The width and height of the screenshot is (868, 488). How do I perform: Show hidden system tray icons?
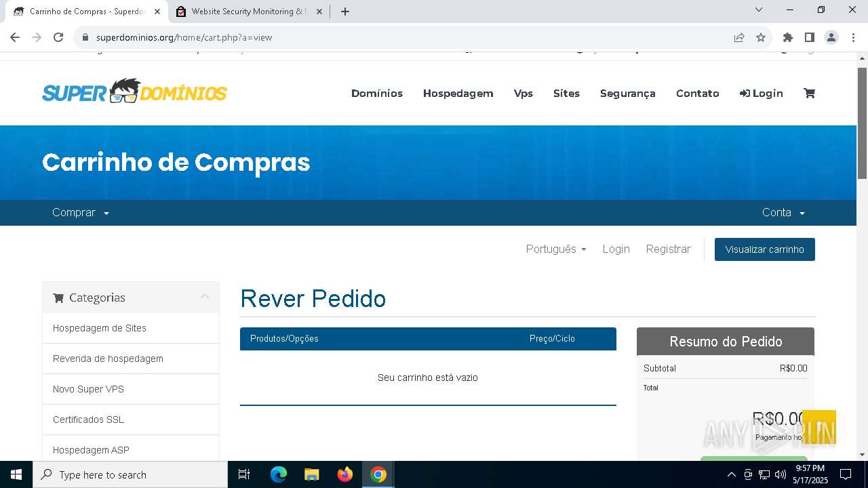point(732,474)
